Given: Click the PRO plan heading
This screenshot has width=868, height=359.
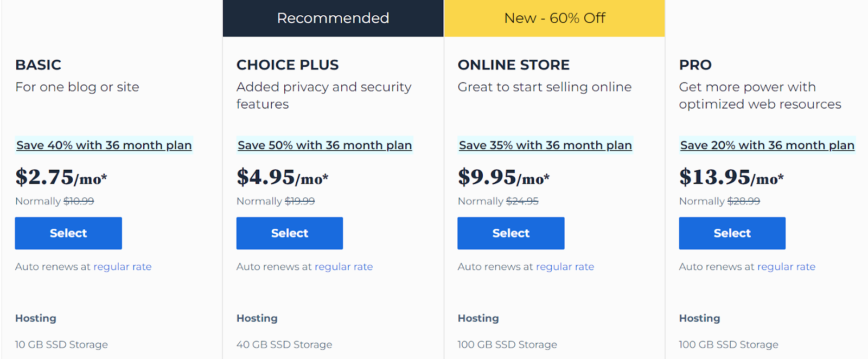Looking at the screenshot, I should click(695, 65).
